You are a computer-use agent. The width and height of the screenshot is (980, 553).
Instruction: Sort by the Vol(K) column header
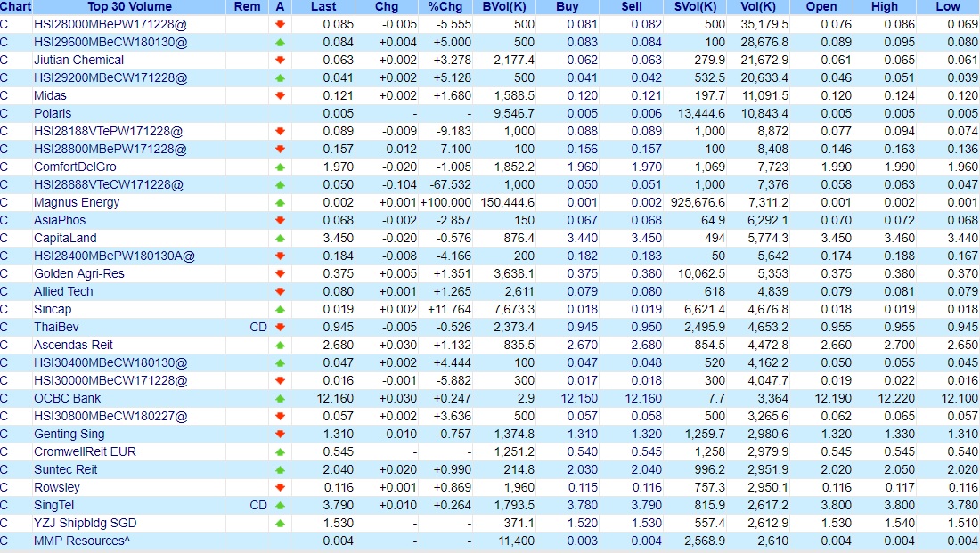pyautogui.click(x=758, y=7)
